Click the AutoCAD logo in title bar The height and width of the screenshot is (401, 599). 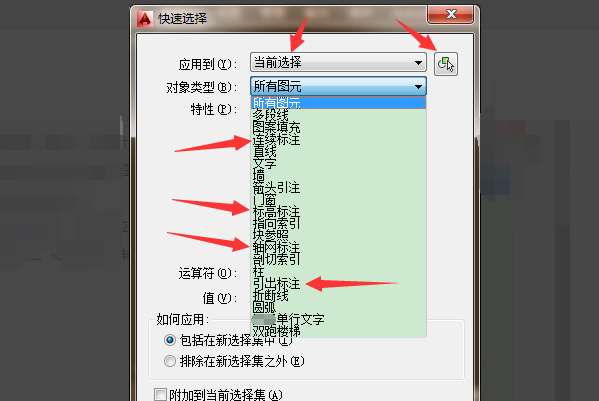(144, 18)
